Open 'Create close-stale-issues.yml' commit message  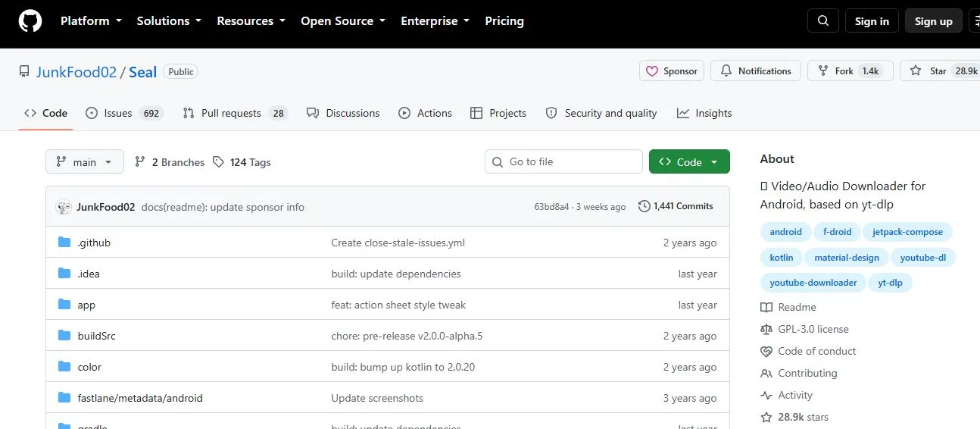[x=398, y=243]
